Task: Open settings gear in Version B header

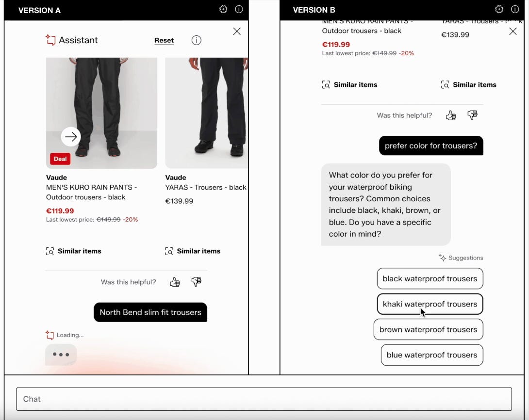Action: click(499, 9)
